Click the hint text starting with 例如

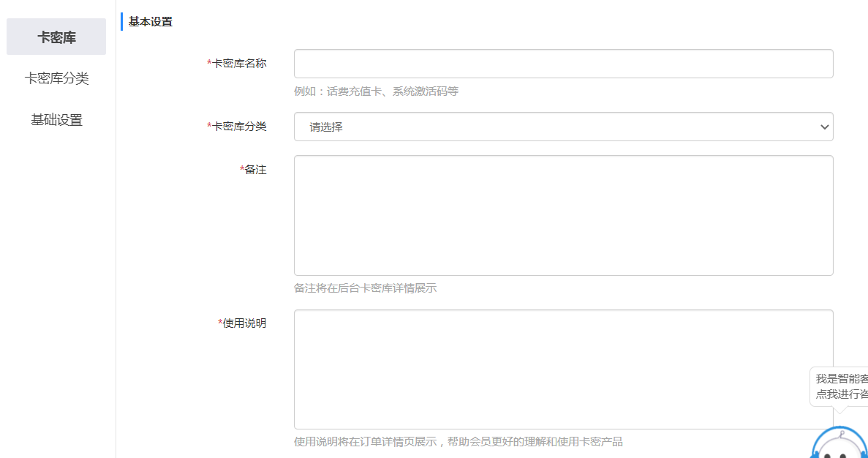376,91
